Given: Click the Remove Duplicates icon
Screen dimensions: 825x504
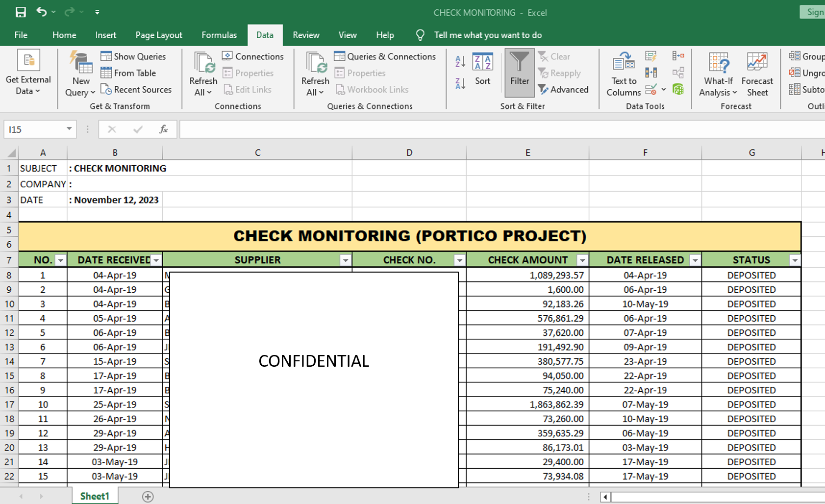Looking at the screenshot, I should (x=651, y=73).
